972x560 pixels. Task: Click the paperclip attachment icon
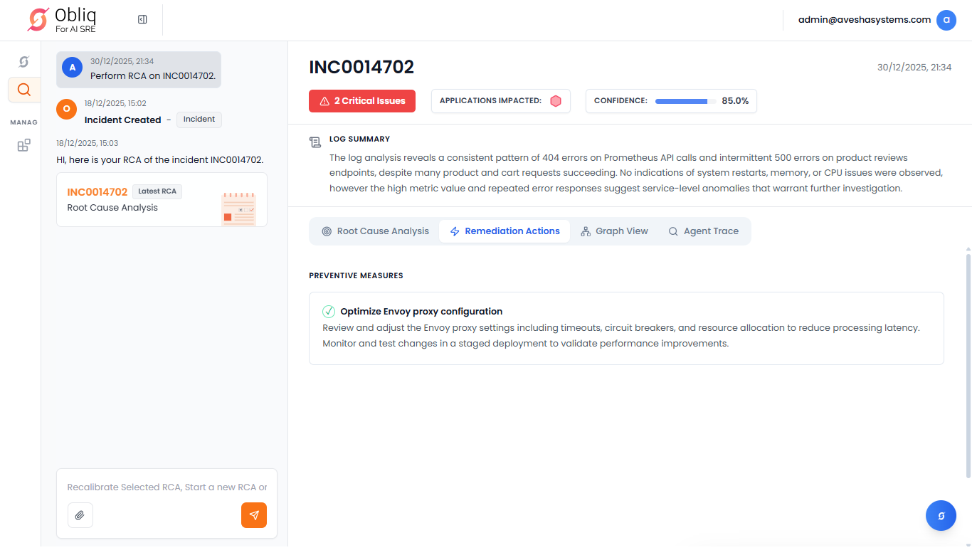click(80, 515)
